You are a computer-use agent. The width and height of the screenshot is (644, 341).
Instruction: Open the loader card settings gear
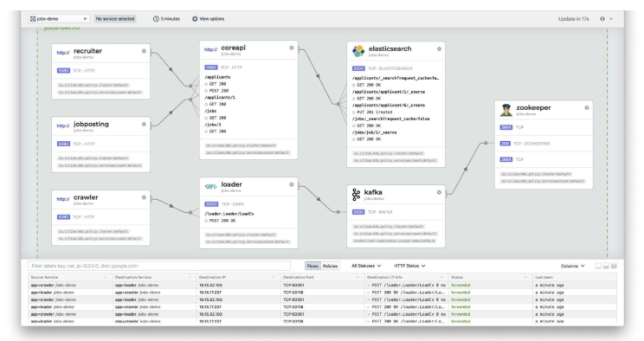(x=292, y=184)
